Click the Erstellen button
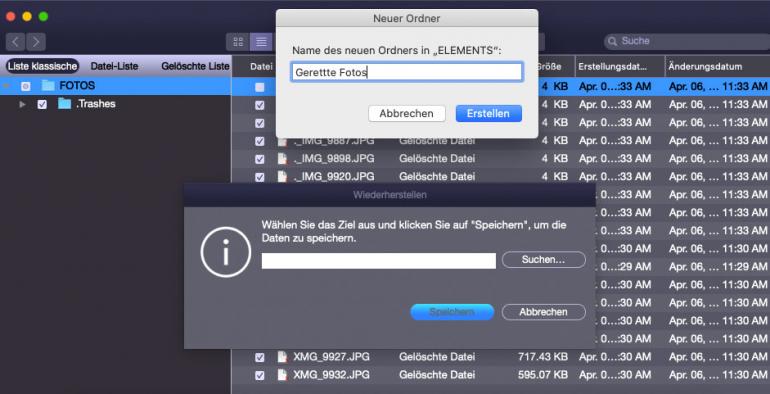This screenshot has height=394, width=770. pos(488,113)
